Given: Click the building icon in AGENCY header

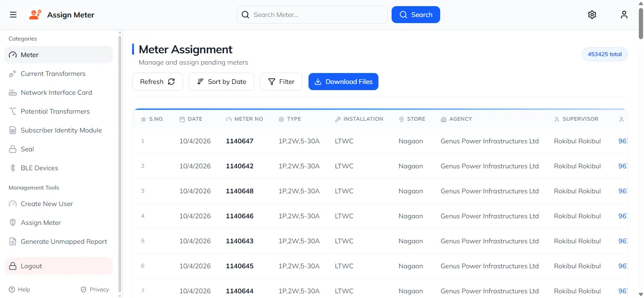Looking at the screenshot, I should pyautogui.click(x=443, y=119).
